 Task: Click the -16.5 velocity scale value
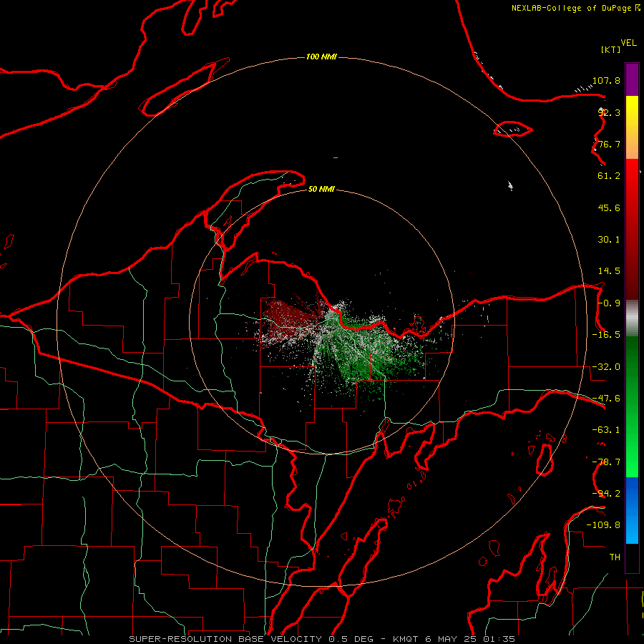606,335
